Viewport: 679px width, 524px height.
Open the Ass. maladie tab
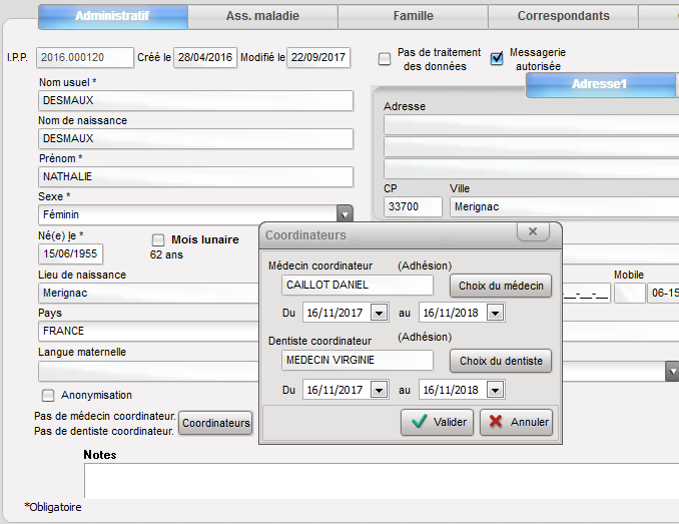coord(262,16)
